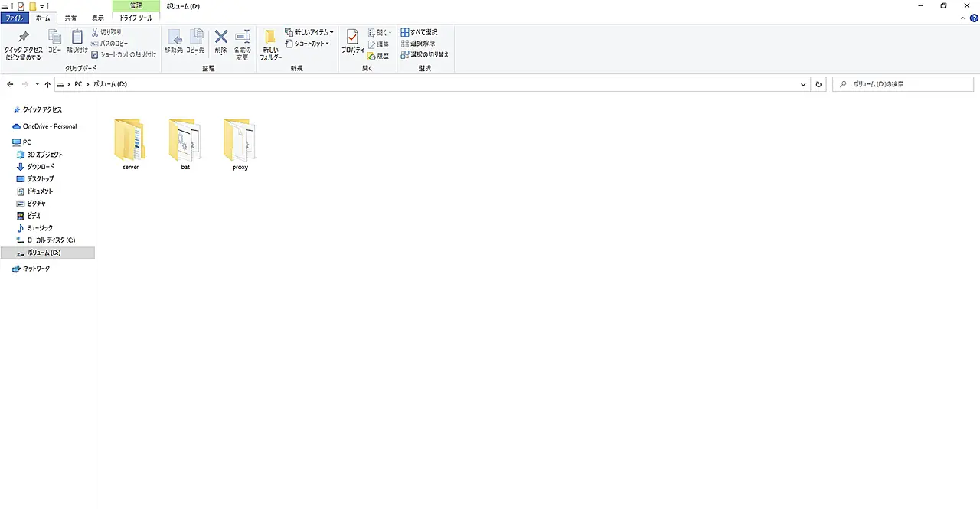
Task: Click Select all (すべて選択)
Action: click(420, 32)
